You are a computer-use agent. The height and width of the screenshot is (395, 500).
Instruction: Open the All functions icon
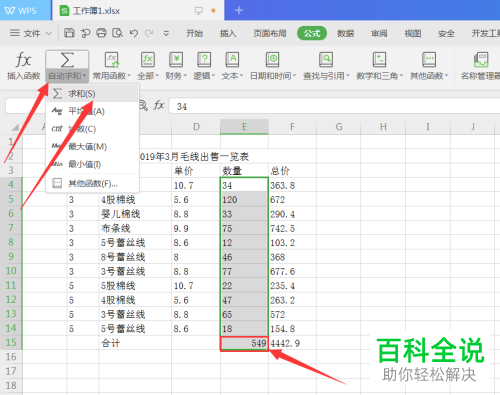147,60
